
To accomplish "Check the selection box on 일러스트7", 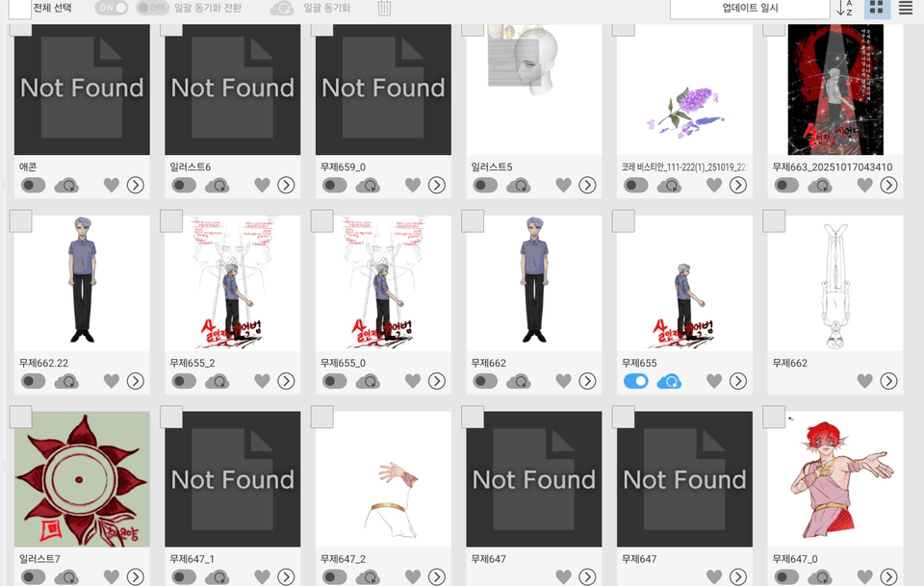I will coord(20,417).
